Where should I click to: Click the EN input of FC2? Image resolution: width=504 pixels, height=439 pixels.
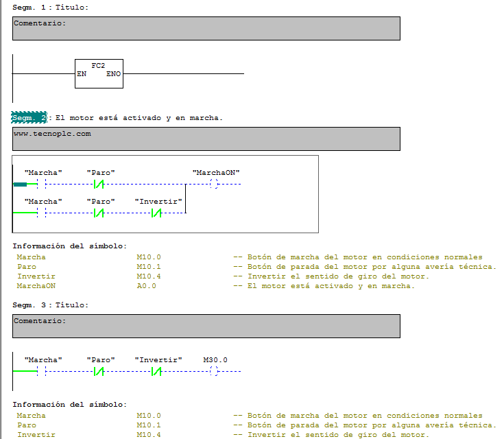click(82, 74)
